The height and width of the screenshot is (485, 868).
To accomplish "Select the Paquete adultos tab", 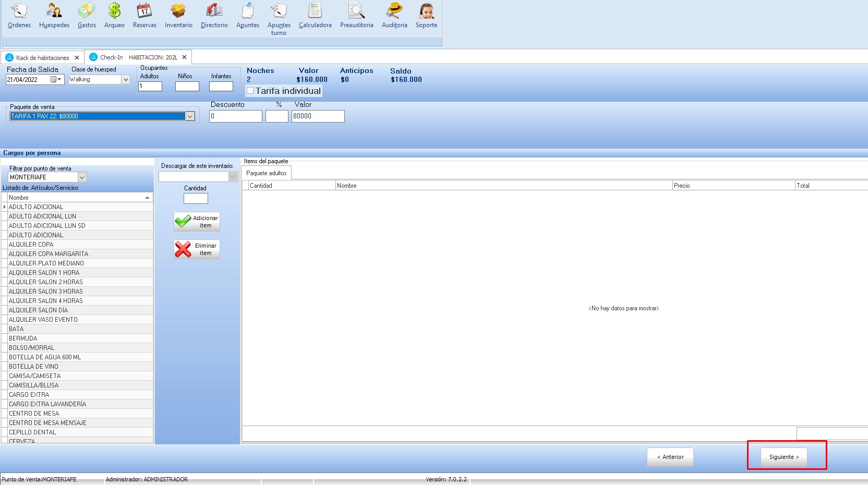I will point(266,173).
